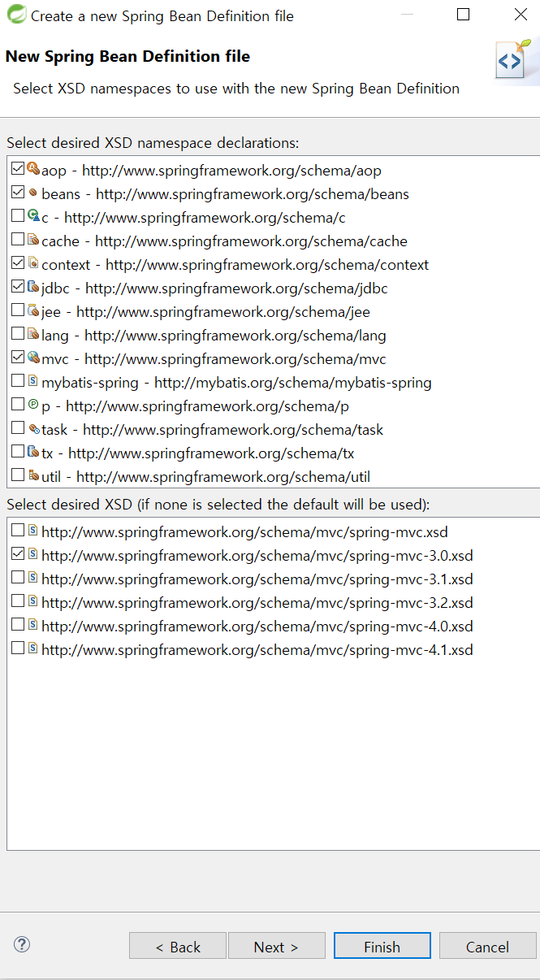The width and height of the screenshot is (540, 980).
Task: Check the p namespace checkbox
Action: point(18,405)
